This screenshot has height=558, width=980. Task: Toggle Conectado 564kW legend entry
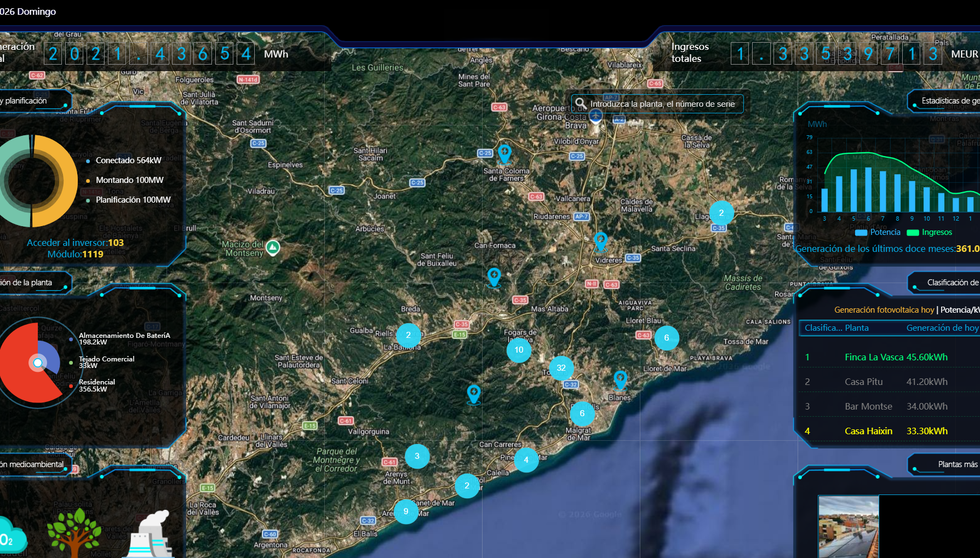[x=128, y=160]
